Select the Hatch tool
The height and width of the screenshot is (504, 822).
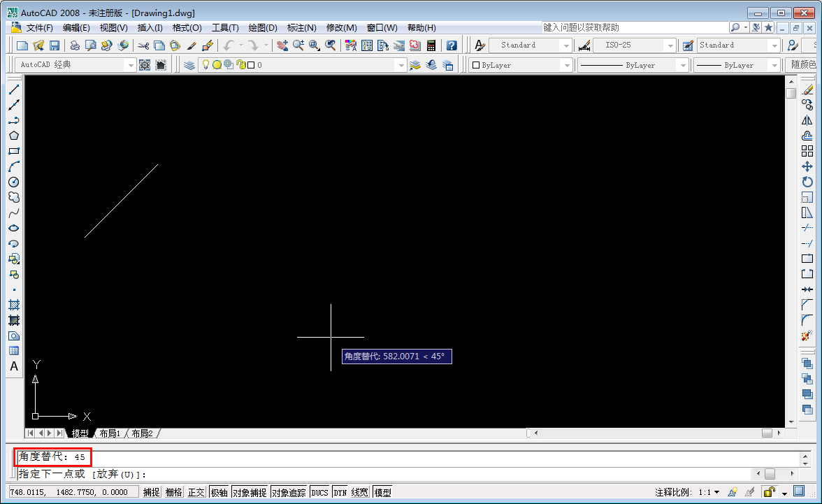pos(14,304)
